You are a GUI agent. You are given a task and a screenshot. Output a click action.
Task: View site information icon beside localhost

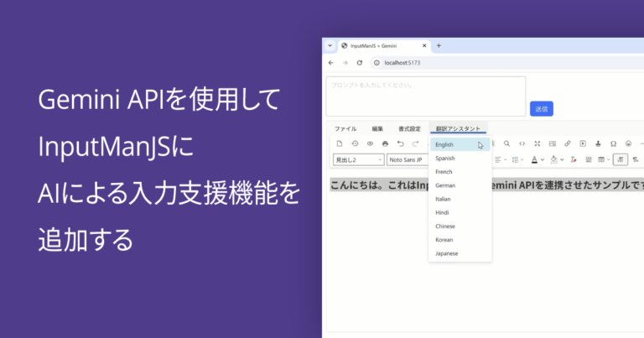pos(377,63)
